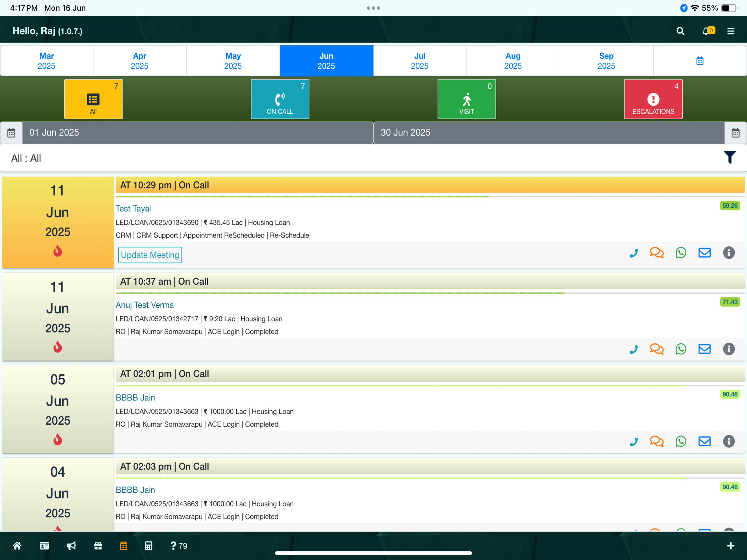The height and width of the screenshot is (560, 747).
Task: Open BBBB Jain lead dated 04 Jun
Action: [135, 490]
